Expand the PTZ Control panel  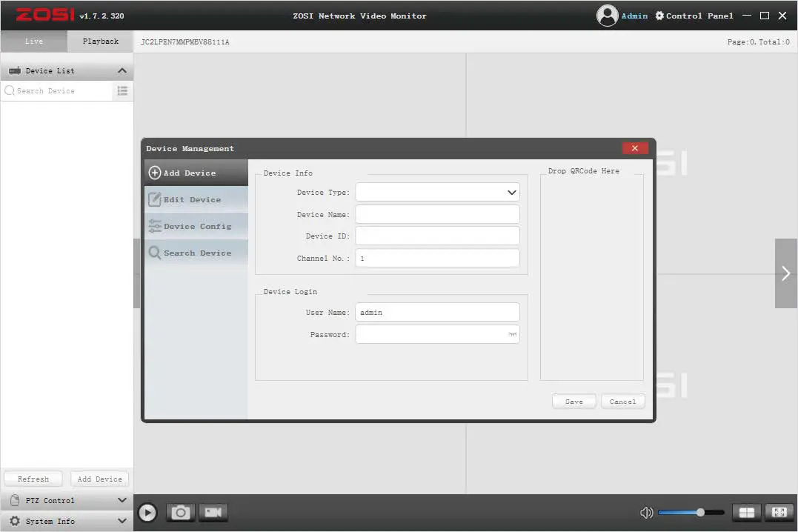(x=122, y=500)
